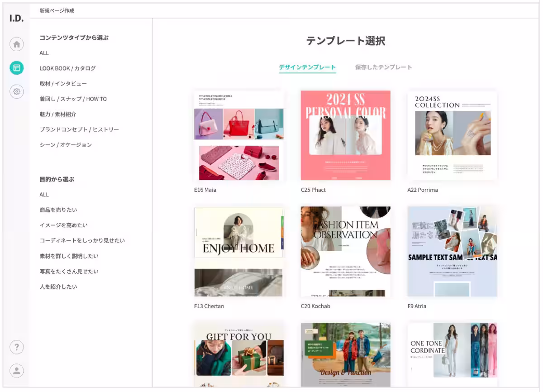
Task: Select ALL under 目的から選ぶ
Action: click(44, 195)
